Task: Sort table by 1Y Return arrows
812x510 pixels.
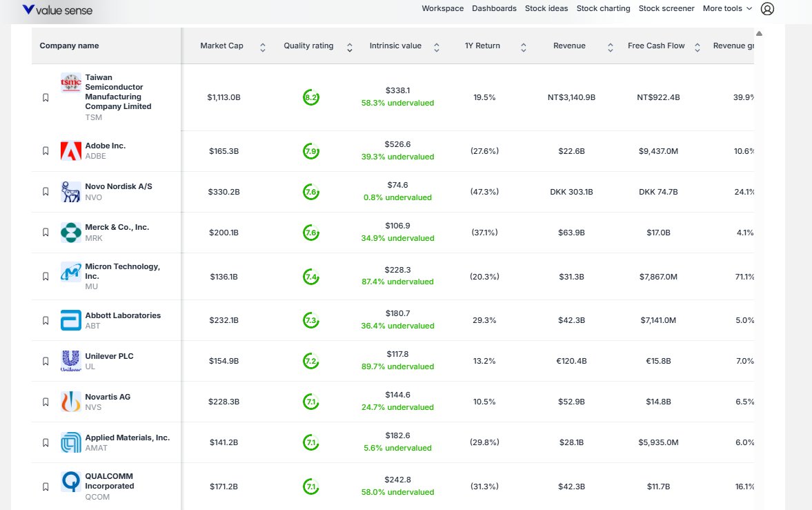Action: (x=524, y=48)
